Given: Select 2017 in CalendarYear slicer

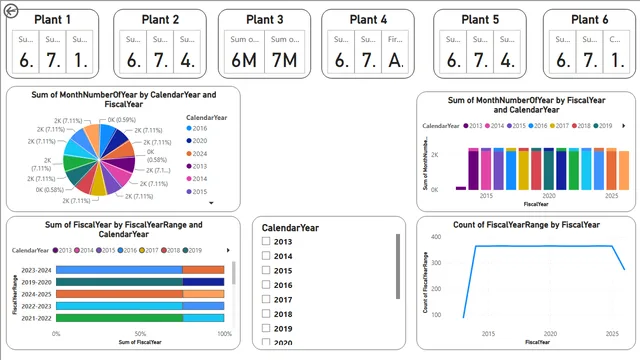Looking at the screenshot, I should [266, 299].
